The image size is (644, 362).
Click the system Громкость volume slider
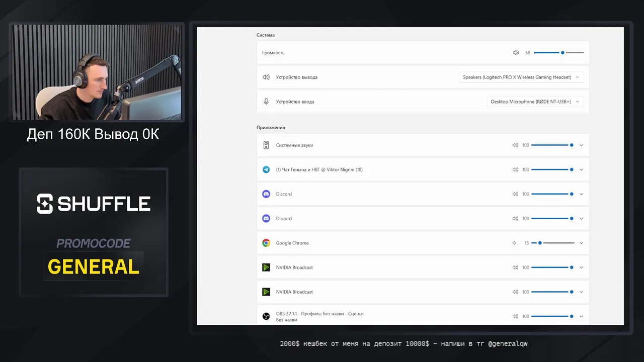[x=558, y=53]
